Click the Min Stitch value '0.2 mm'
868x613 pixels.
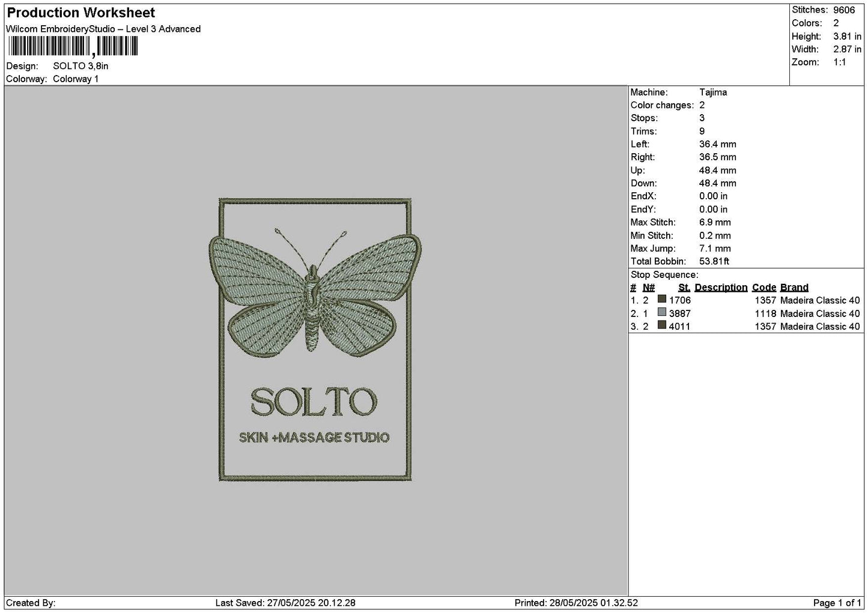(x=715, y=236)
